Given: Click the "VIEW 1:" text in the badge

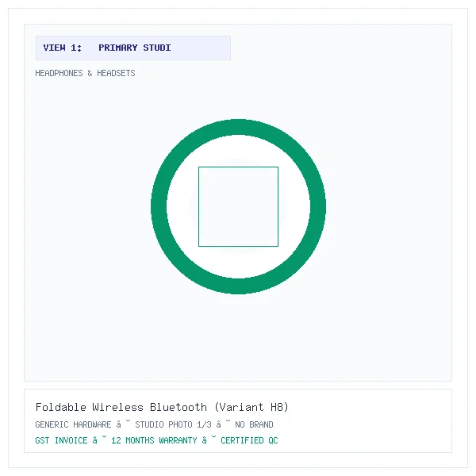Looking at the screenshot, I should click(63, 48).
